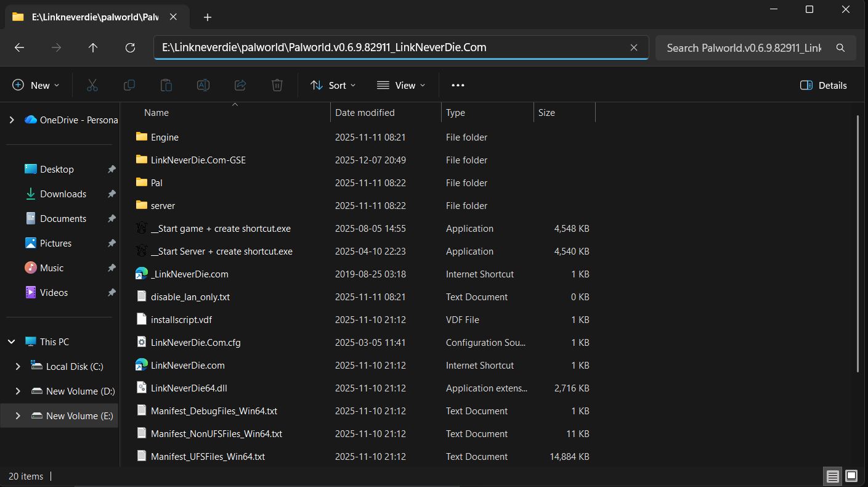Go up one directory level
The image size is (868, 487).
93,47
